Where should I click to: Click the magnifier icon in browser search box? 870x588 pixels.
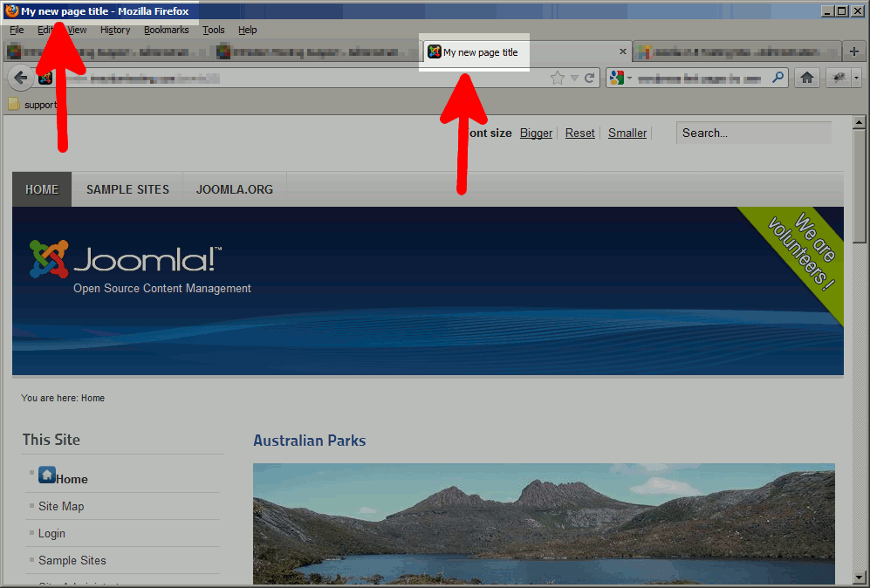(778, 78)
